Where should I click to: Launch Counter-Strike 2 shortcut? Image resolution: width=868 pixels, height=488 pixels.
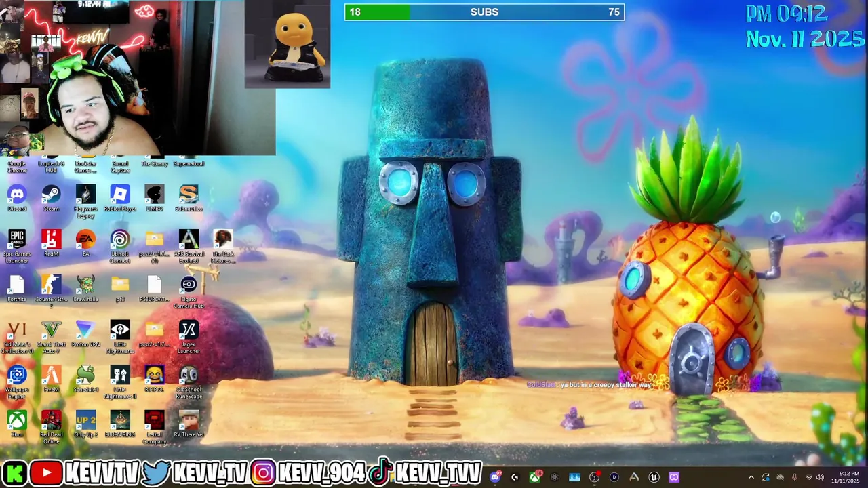coord(52,291)
